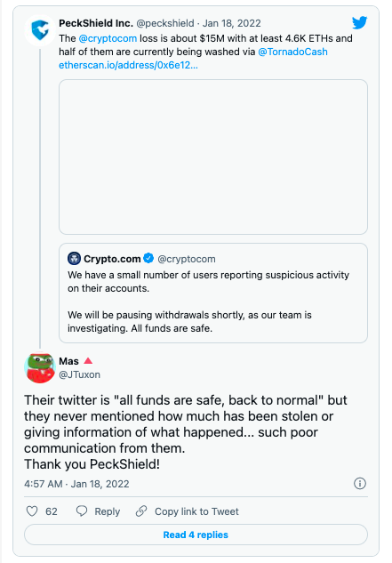Image resolution: width=392 pixels, height=563 pixels.
Task: Open the etherscan.io address link
Action: [x=128, y=65]
